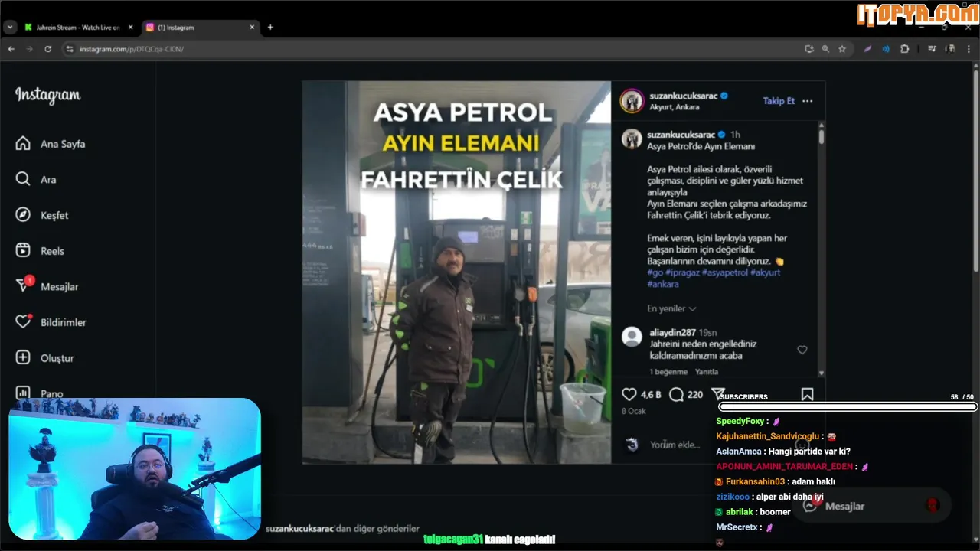Open a new tab with plus button
The height and width of the screenshot is (551, 980).
(x=270, y=28)
